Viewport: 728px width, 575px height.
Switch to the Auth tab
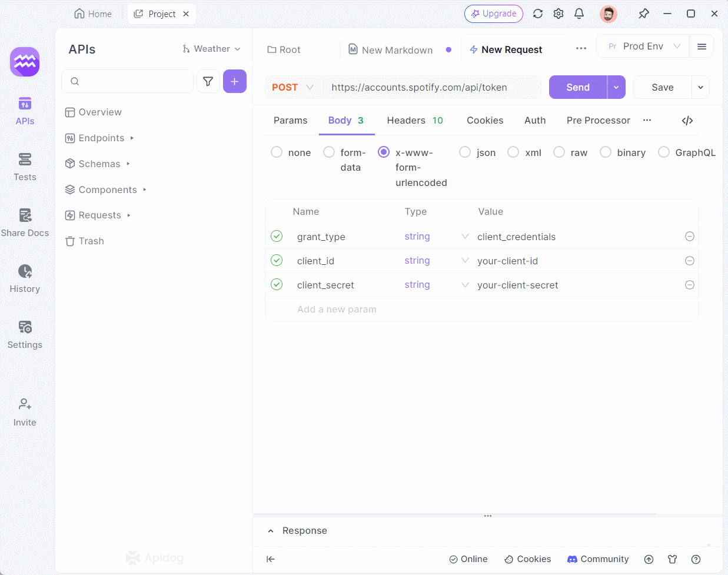tap(535, 120)
